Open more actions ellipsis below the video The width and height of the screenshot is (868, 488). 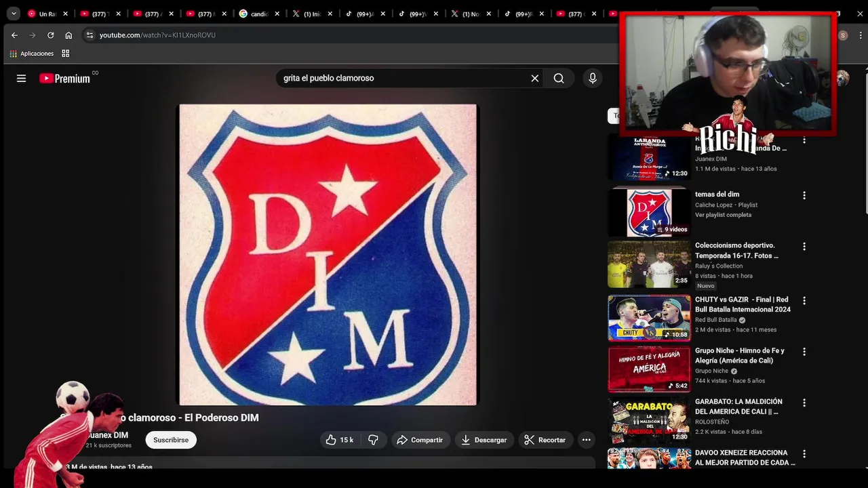pos(587,440)
